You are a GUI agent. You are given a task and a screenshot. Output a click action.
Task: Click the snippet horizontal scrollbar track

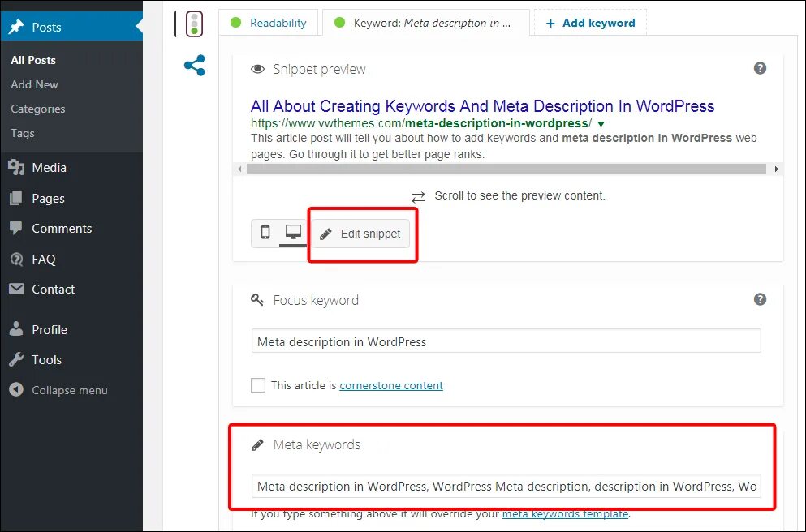506,169
